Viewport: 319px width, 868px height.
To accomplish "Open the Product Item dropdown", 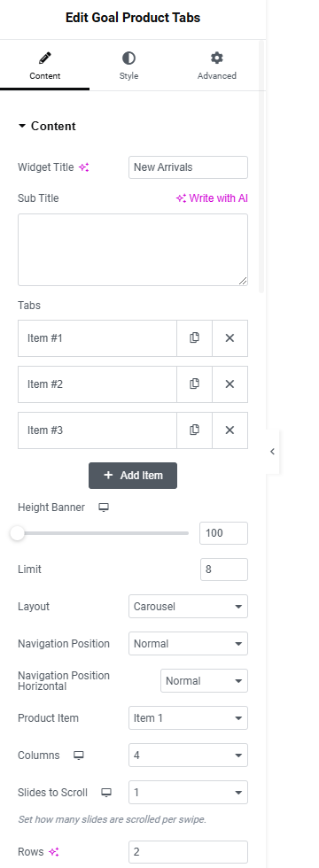I will tap(188, 718).
